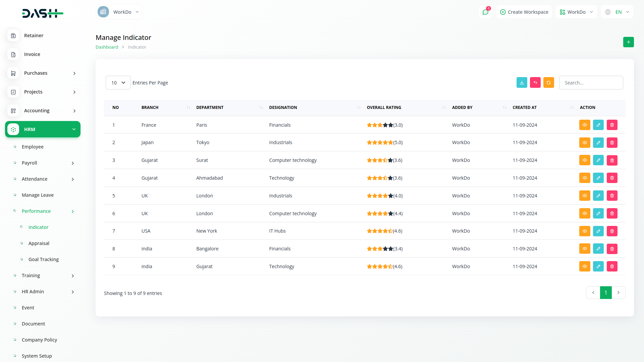Click the pink reset icon beside search

[x=535, y=83]
